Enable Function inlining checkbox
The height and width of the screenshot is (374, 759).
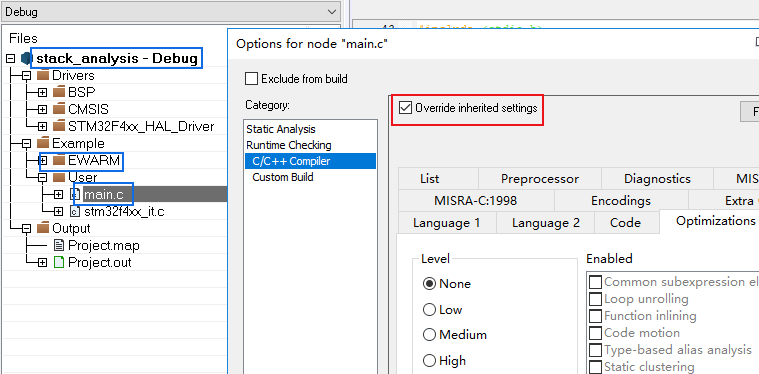tap(595, 316)
